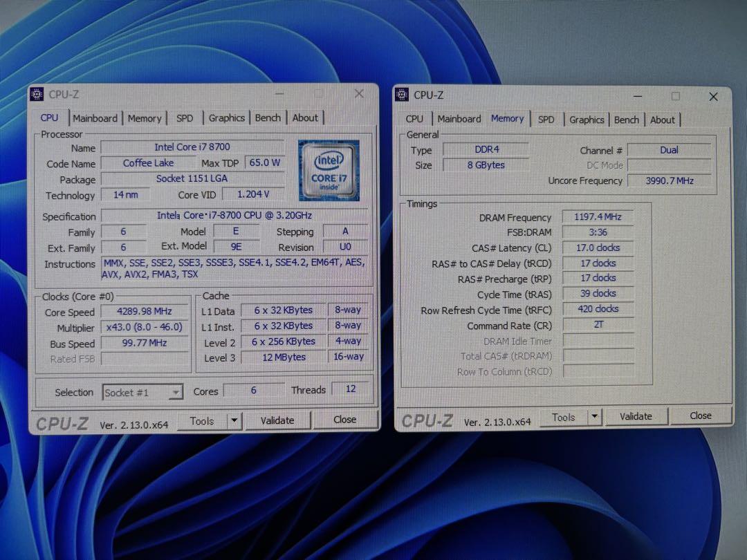Click CAS# Latency value '17.0 clocks'
Viewport: 747px width, 560px height.
point(598,248)
